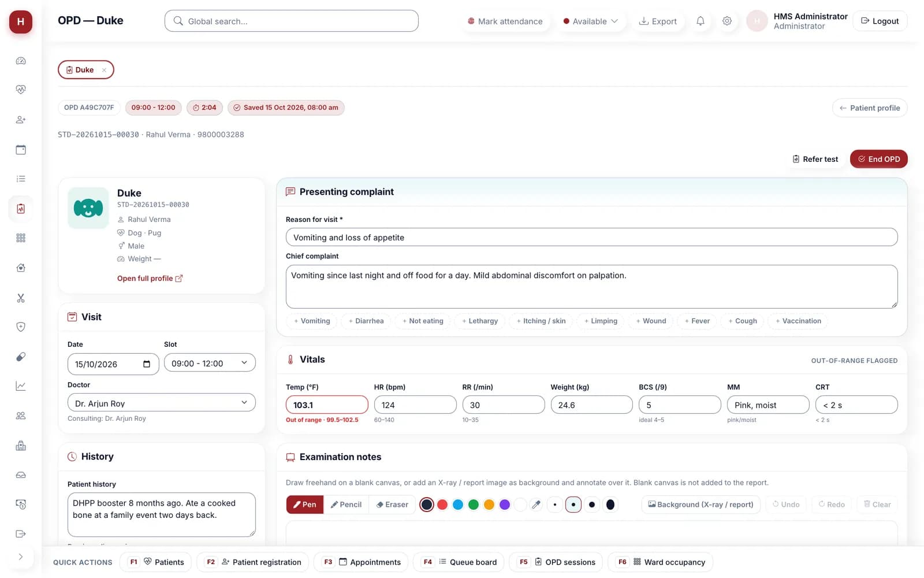The image size is (924, 578).
Task: Expand the Available status dropdown
Action: click(591, 21)
